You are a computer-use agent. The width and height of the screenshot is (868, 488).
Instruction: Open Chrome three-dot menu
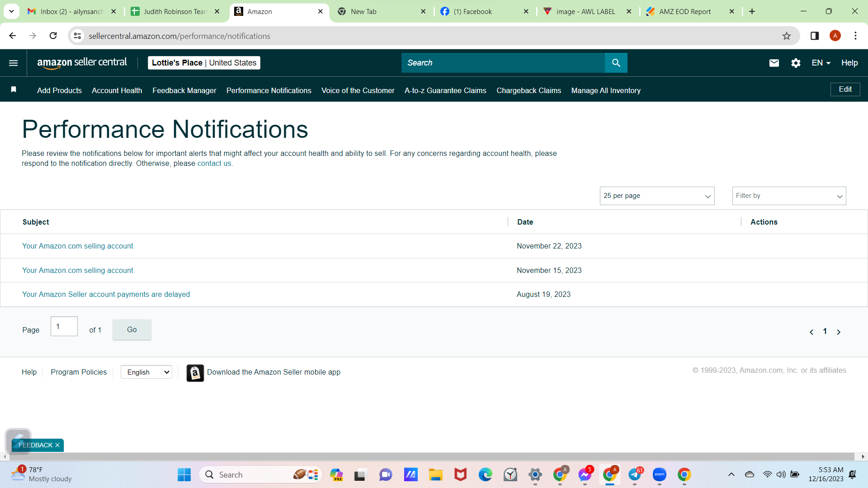click(x=855, y=36)
